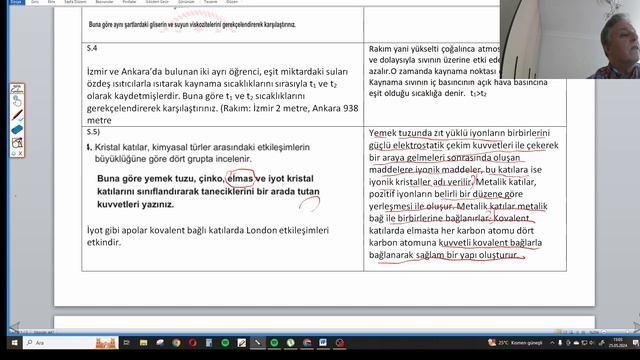Click the text "Yemek tuzunda zıt yüklü iyonların"
This screenshot has width=640, height=360.
[x=436, y=133]
